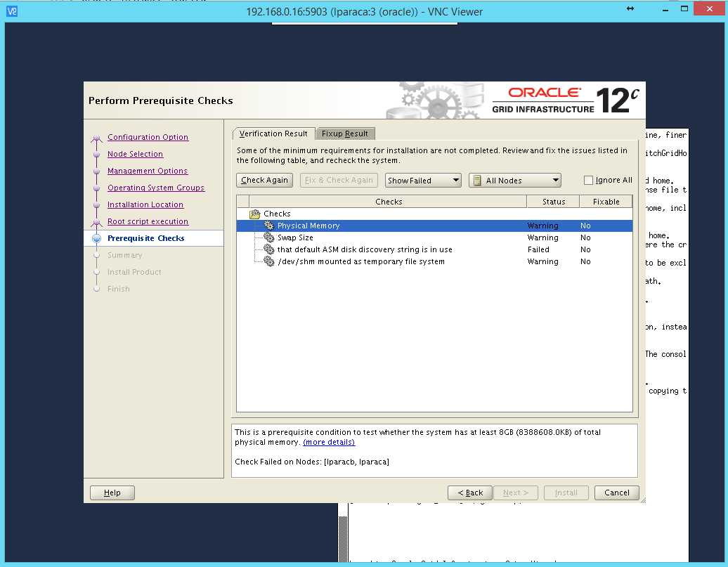Open the Management Options step
728x567 pixels.
[148, 171]
